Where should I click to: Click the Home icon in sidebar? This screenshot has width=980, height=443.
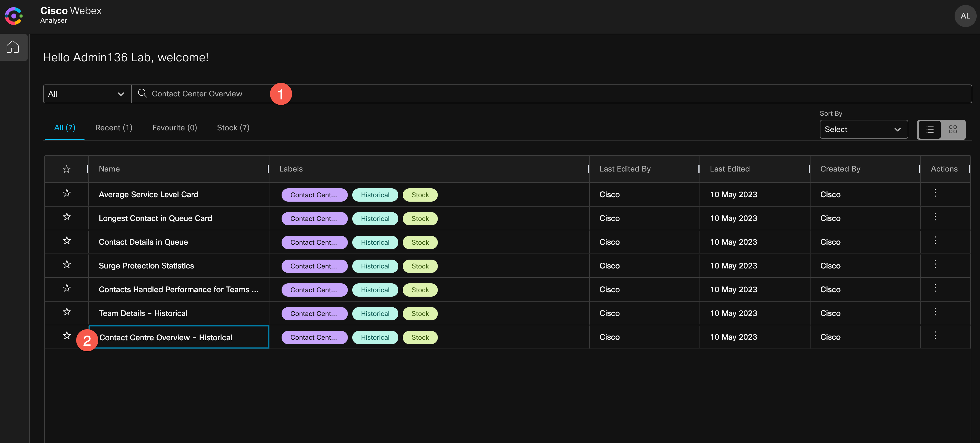13,47
